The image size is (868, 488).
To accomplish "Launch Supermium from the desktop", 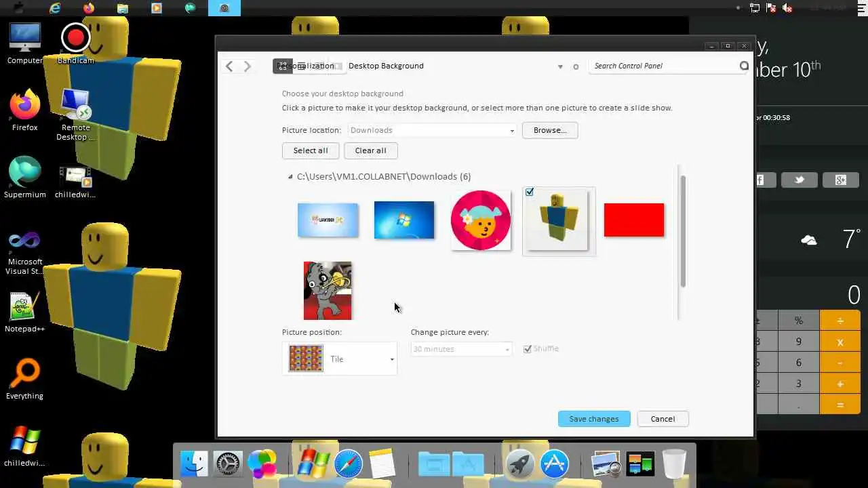I will (24, 178).
